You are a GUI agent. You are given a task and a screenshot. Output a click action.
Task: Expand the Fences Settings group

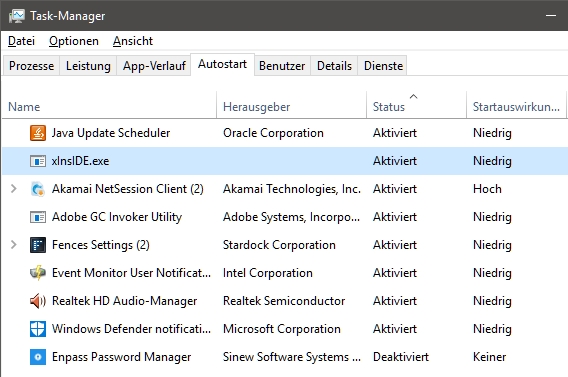pos(13,244)
